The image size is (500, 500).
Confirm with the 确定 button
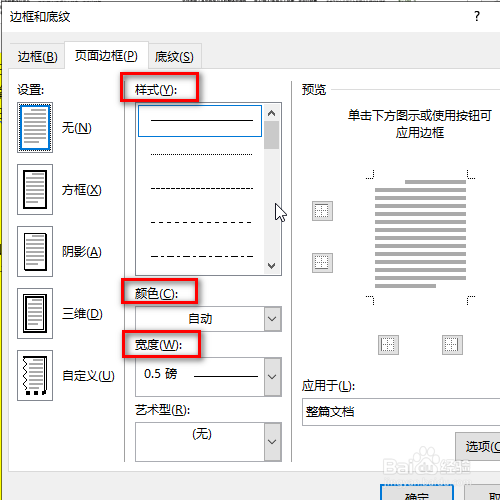pyautogui.click(x=417, y=492)
